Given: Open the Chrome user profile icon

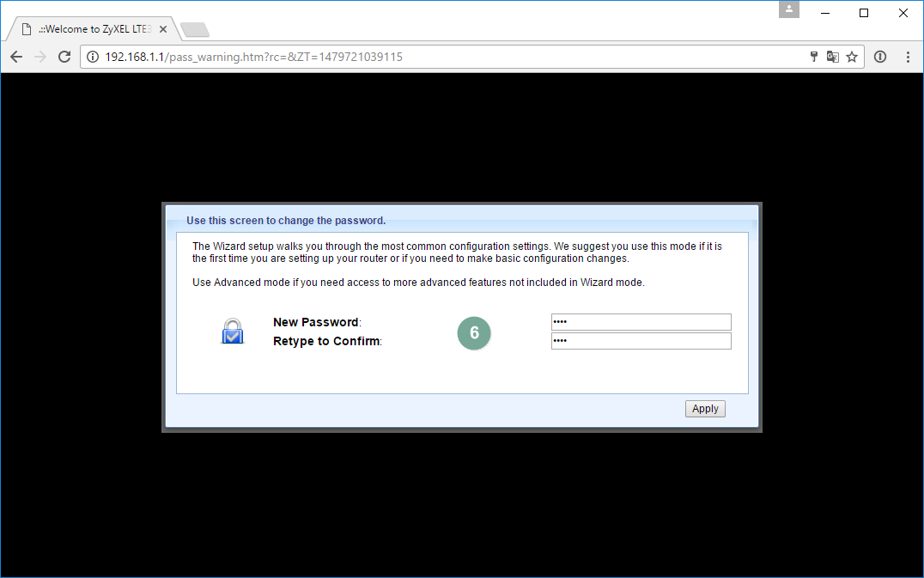Looking at the screenshot, I should tap(789, 9).
